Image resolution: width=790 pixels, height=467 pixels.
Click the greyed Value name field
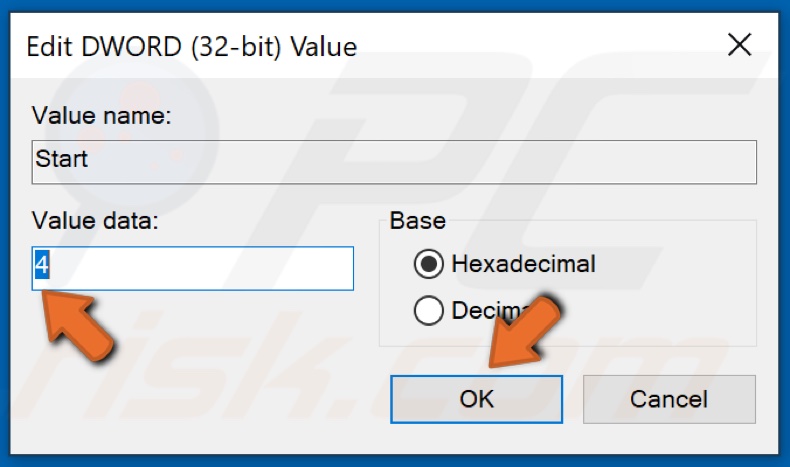[394, 162]
